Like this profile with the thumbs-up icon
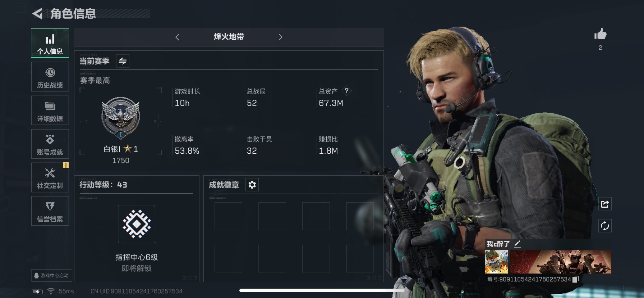Screen dimensions: 644x298 coord(600,35)
